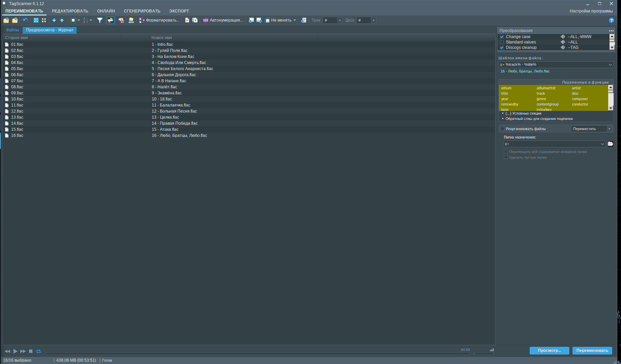The width and height of the screenshot is (621, 364).
Task: Insert the albumartist variable
Action: coord(546,88)
